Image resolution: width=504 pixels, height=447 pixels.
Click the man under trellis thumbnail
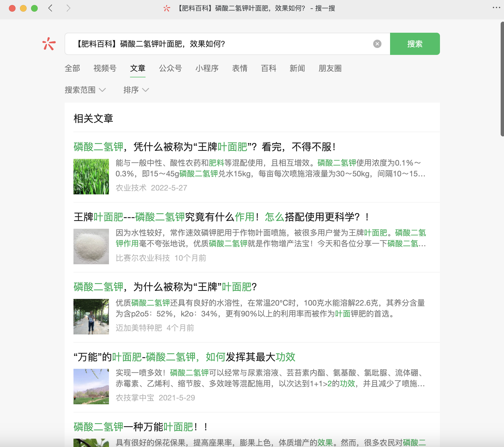point(91,317)
